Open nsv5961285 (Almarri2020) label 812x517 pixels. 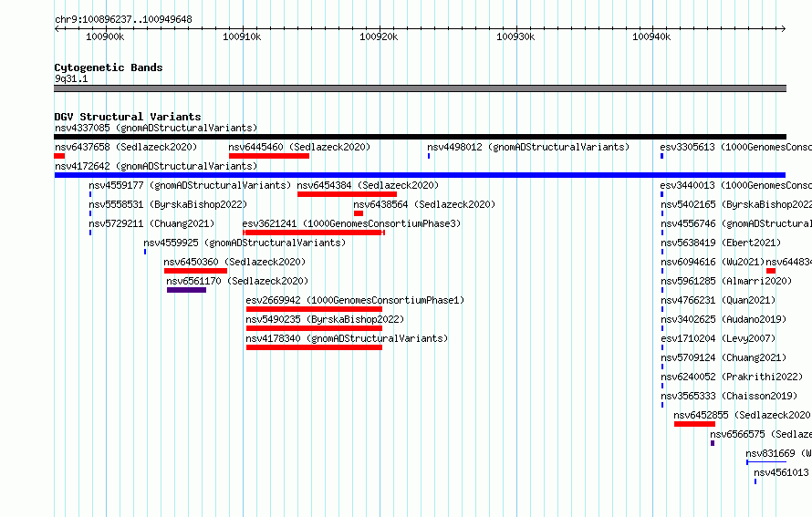(x=726, y=281)
